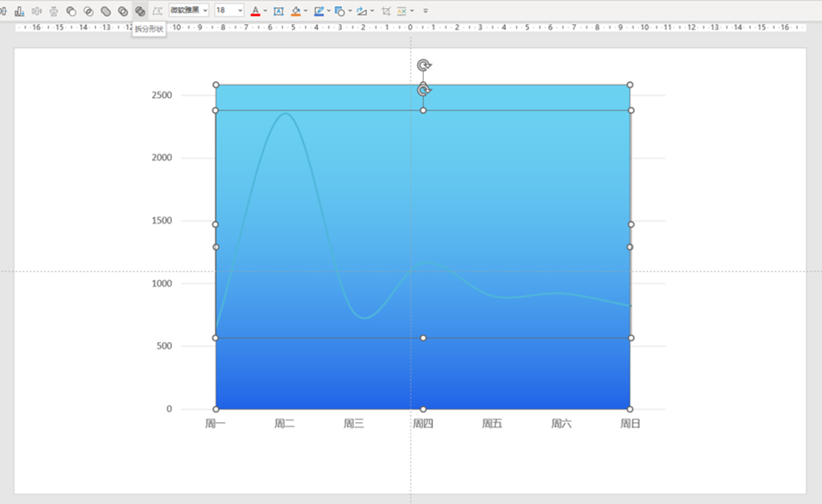
Task: Click the bottom-right corner handle above 周日
Action: pos(631,410)
